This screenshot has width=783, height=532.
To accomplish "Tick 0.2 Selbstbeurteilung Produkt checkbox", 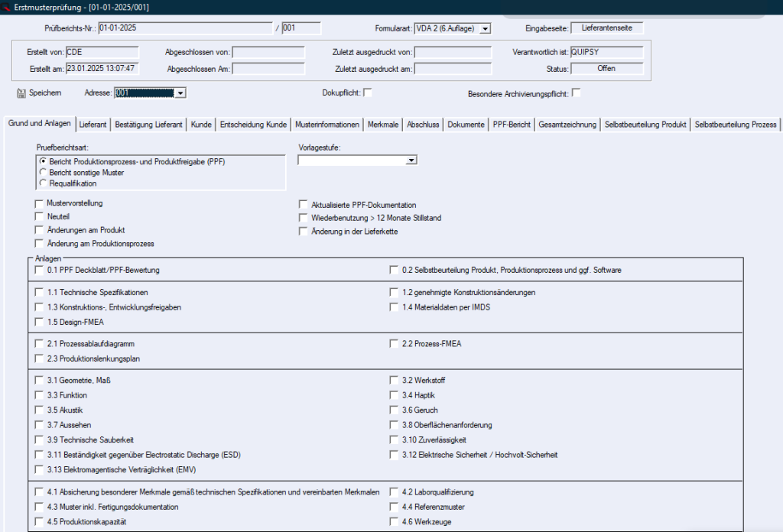I will [x=394, y=270].
